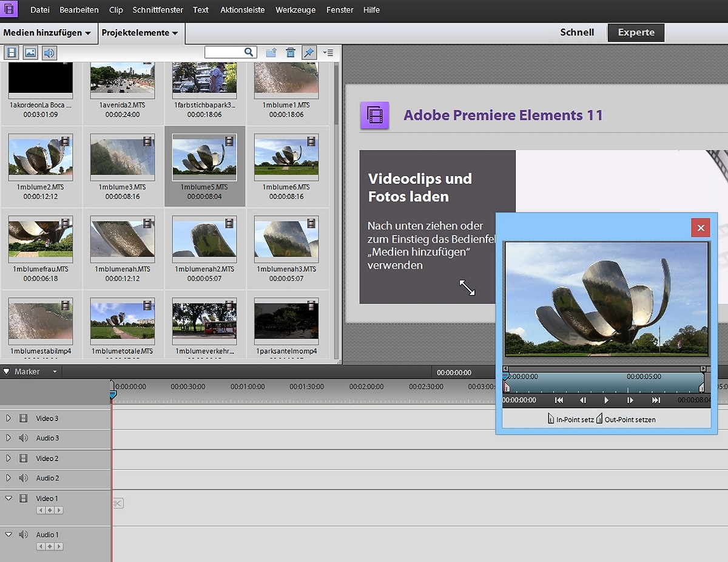The height and width of the screenshot is (562, 728).
Task: Toggle the video filter in Projektelemente
Action: tap(12, 53)
